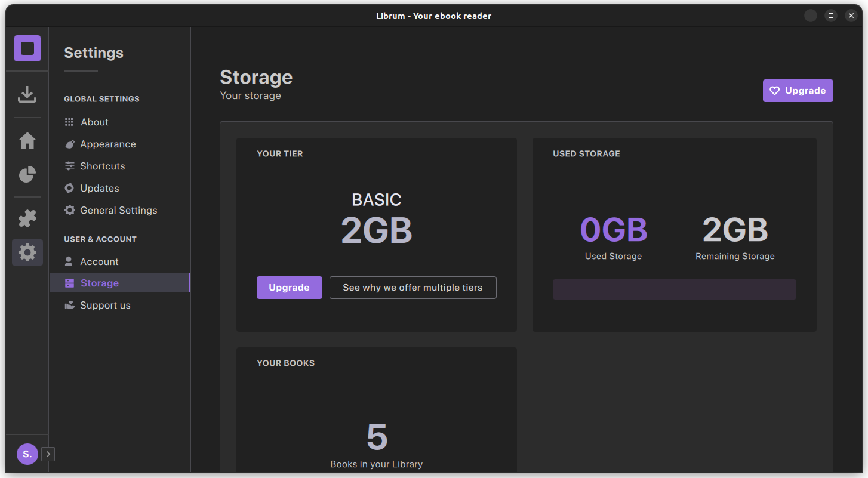
Task: Open the statistics pie chart view
Action: pos(27,174)
